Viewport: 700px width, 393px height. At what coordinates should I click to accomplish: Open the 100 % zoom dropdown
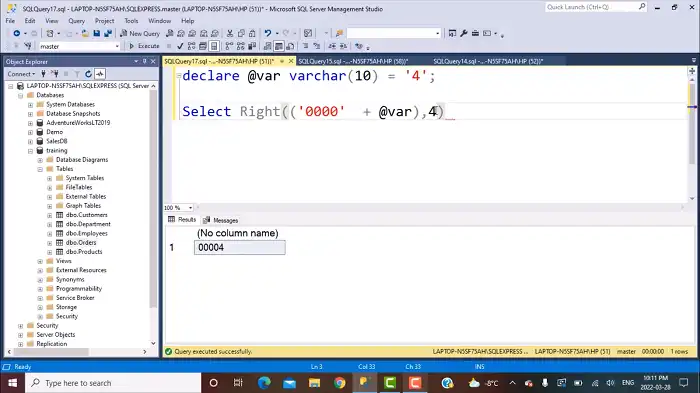190,208
